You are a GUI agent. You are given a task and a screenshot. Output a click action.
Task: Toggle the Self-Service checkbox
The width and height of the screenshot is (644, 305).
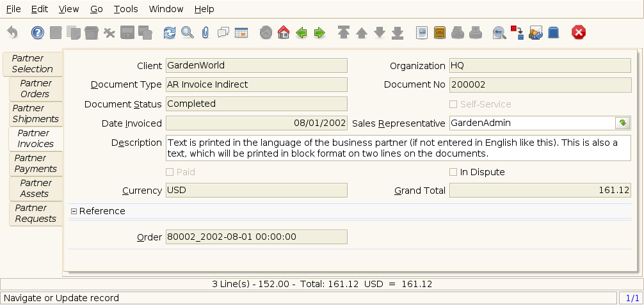point(453,104)
